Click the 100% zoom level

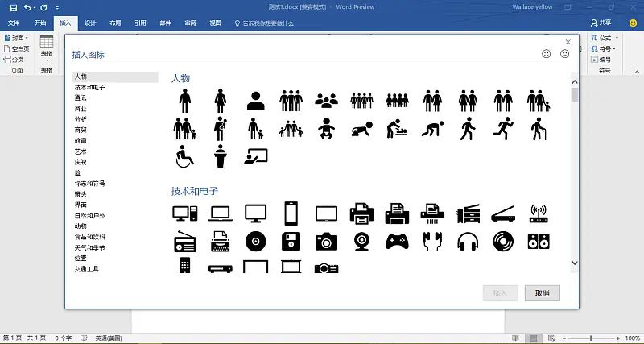[x=633, y=338]
